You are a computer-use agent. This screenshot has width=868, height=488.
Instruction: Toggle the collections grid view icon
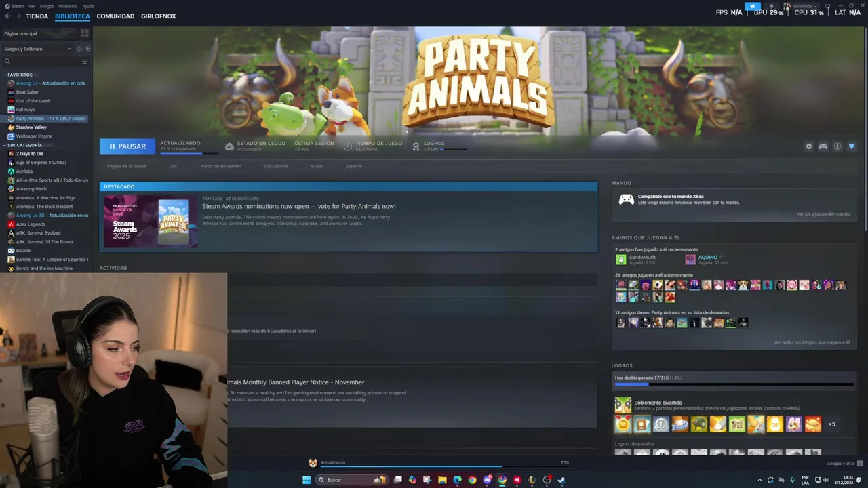click(85, 33)
